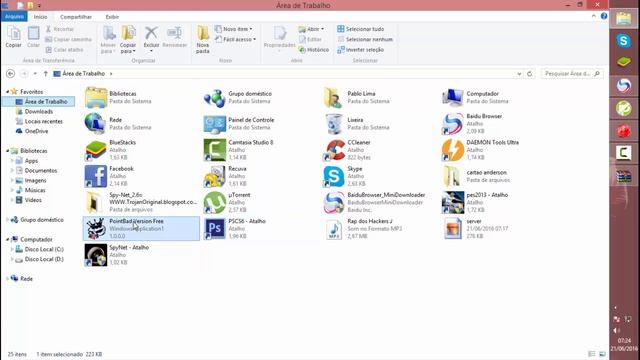Select the Rap dos Hackers MP3 file
The width and height of the screenshot is (640, 360).
334,229
